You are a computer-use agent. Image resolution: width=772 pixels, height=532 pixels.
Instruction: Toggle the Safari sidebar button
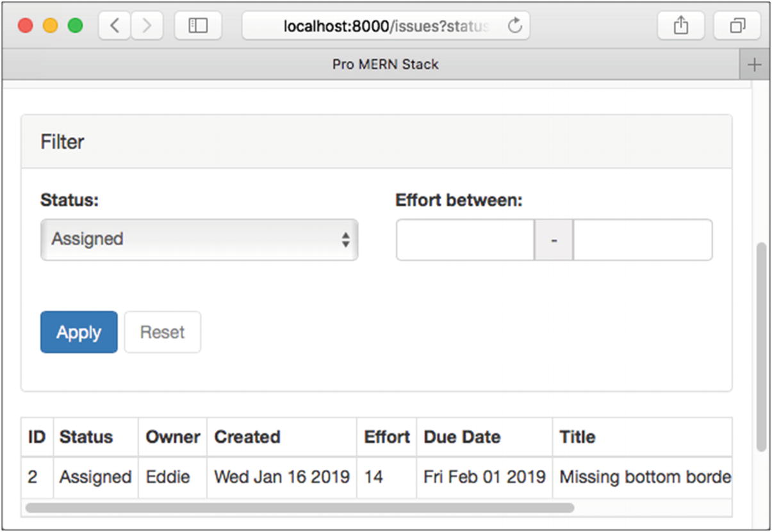pyautogui.click(x=198, y=26)
